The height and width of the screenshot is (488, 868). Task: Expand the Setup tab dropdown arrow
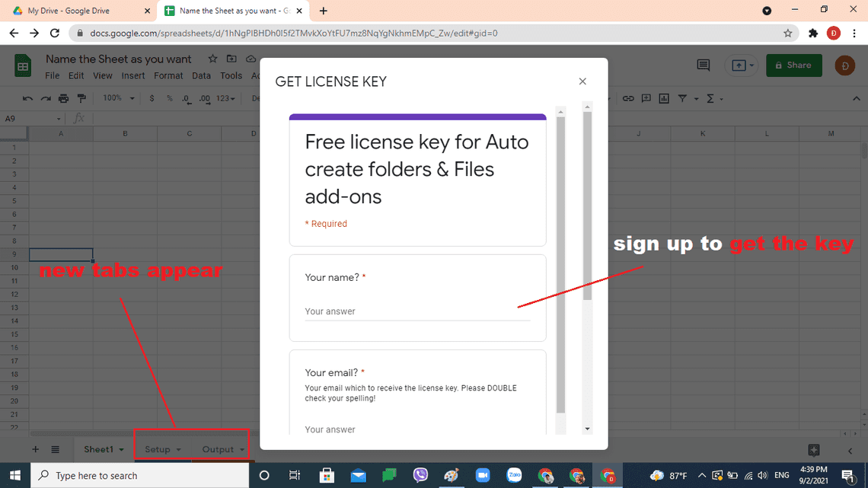179,449
